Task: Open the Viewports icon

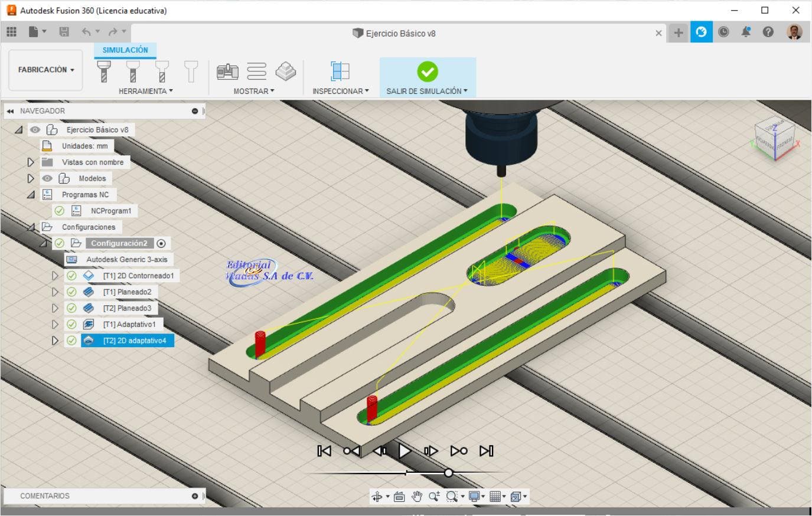Action: (x=516, y=497)
